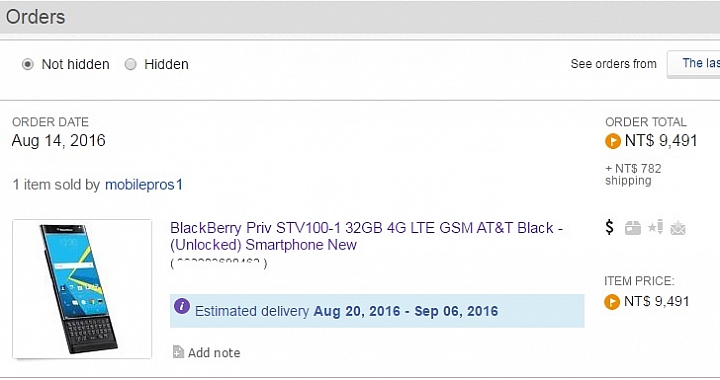This screenshot has height=380, width=720.
Task: Click the Add note text link
Action: 214,352
